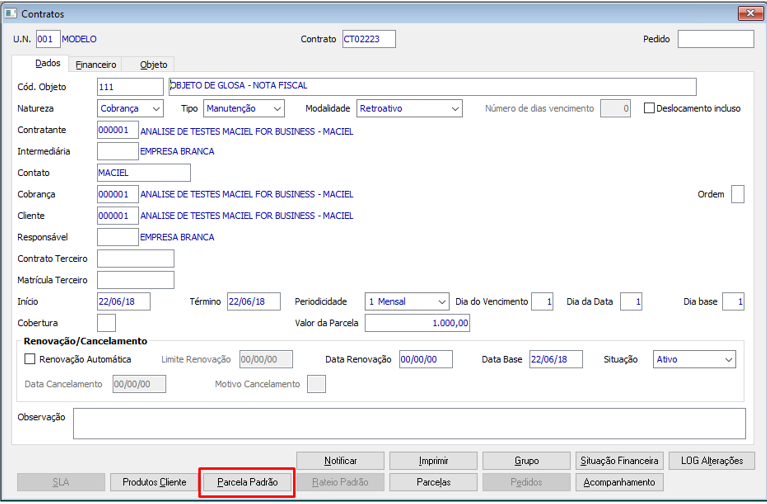Click the EMPRESA BRANCA text beside Intermediária

coord(177,152)
